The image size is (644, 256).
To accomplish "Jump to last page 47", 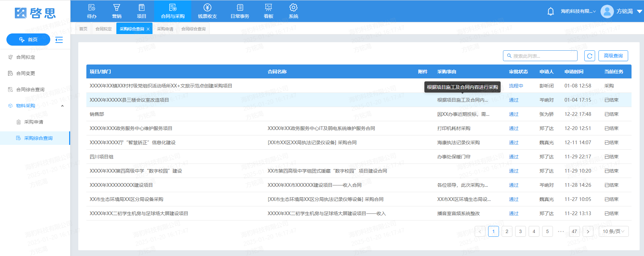I will click(574, 231).
